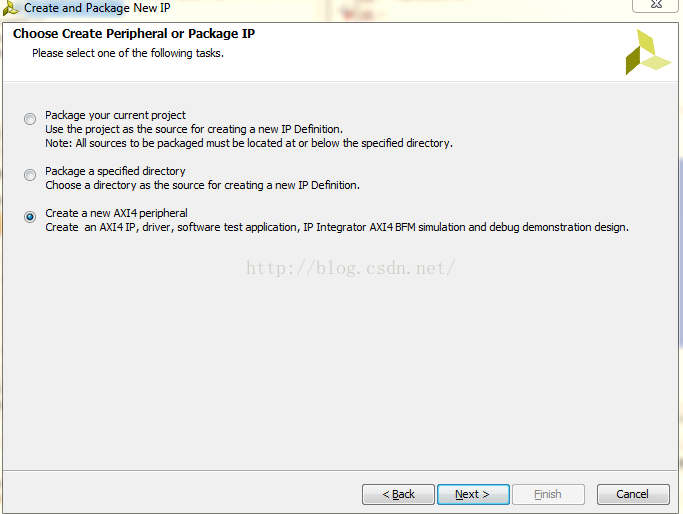Select the "Package a specified directory" radio button
The image size is (683, 514).
coord(30,175)
